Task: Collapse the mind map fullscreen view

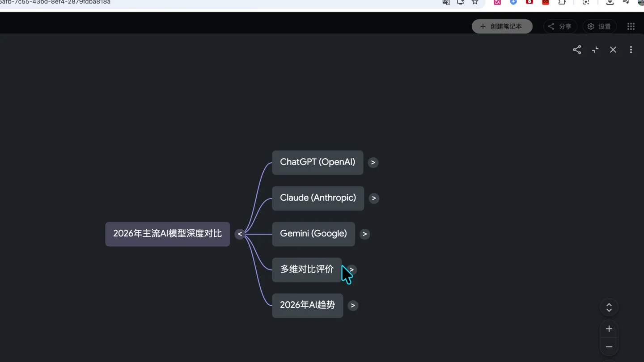Action: coord(595,50)
